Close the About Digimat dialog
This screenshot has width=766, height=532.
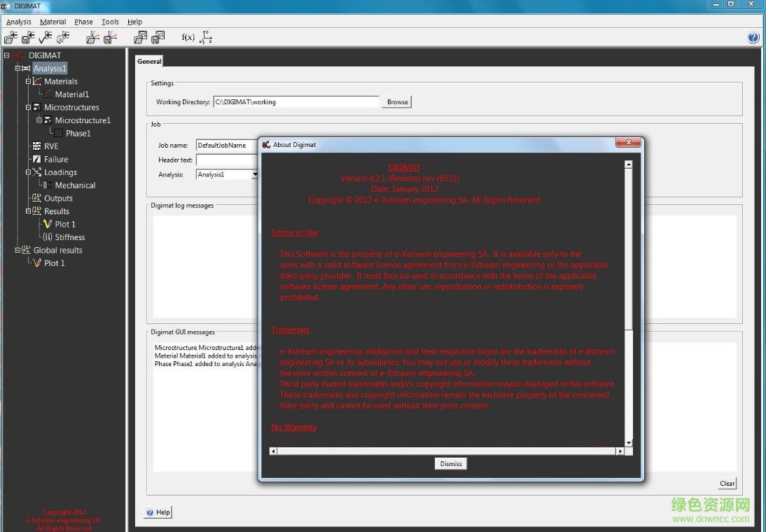[628, 142]
